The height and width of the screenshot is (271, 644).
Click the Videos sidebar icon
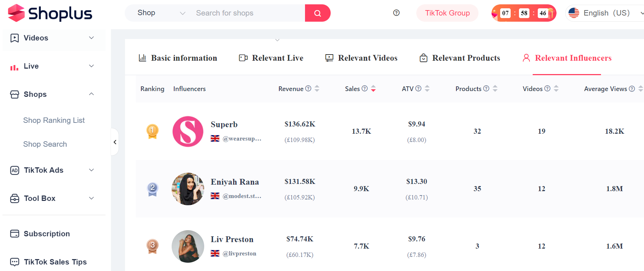point(14,38)
